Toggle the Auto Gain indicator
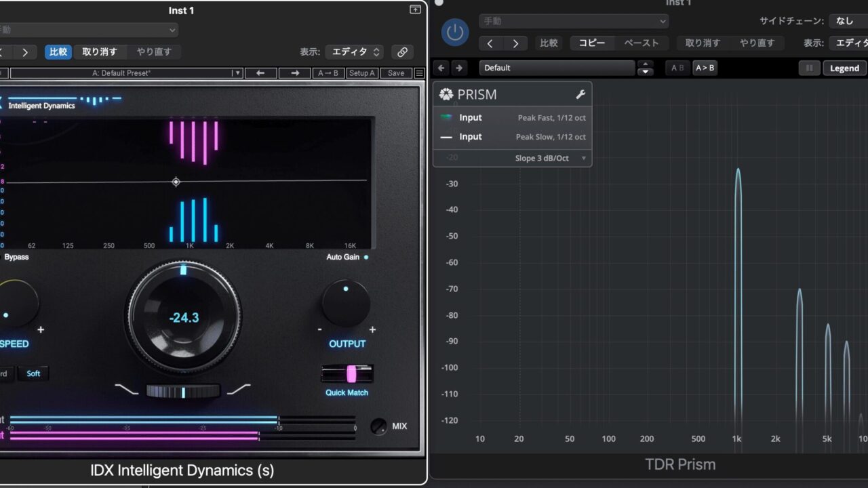This screenshot has width=868, height=488. pyautogui.click(x=366, y=258)
